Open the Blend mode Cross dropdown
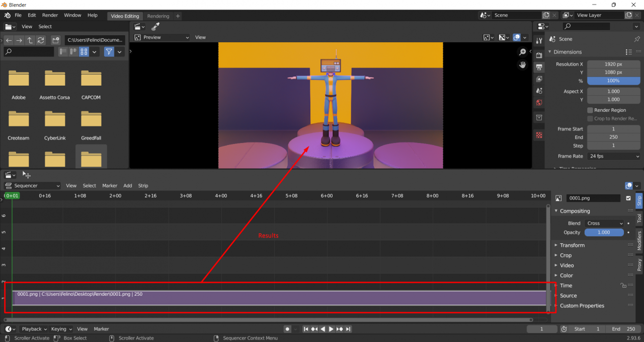This screenshot has width=644, height=342. tap(604, 223)
